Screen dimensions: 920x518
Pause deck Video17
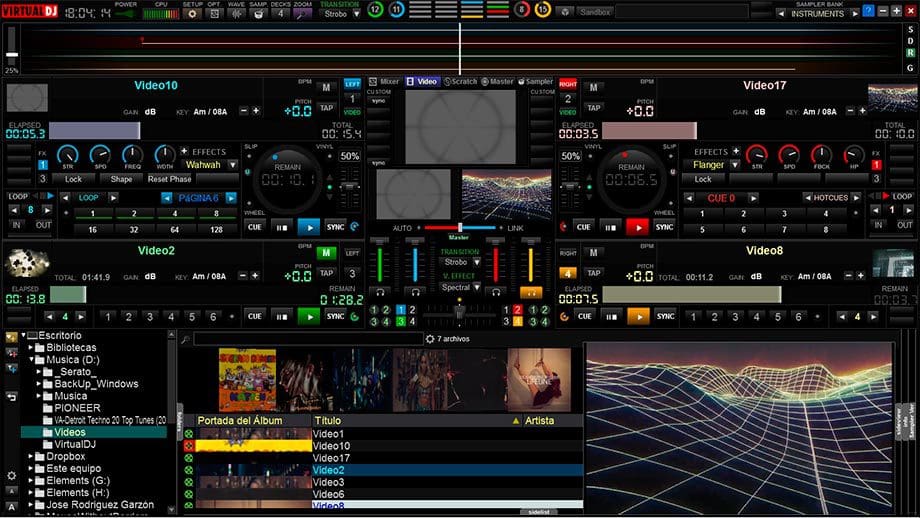(x=610, y=227)
